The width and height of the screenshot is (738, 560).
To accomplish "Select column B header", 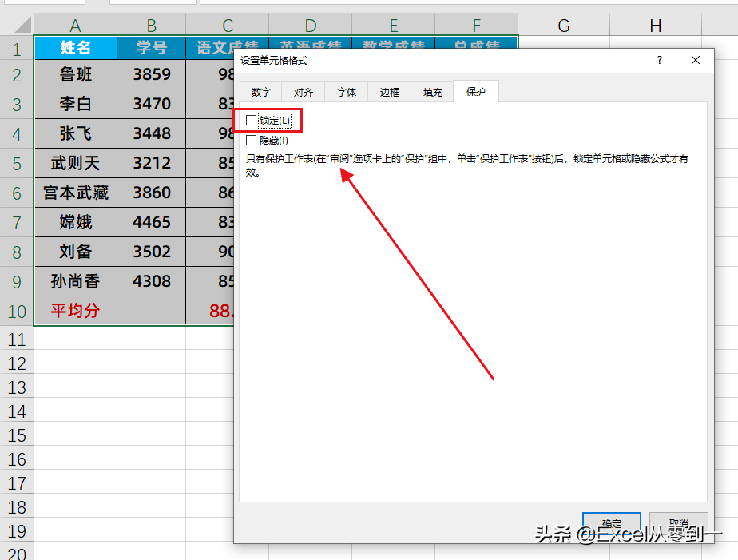I will (151, 25).
